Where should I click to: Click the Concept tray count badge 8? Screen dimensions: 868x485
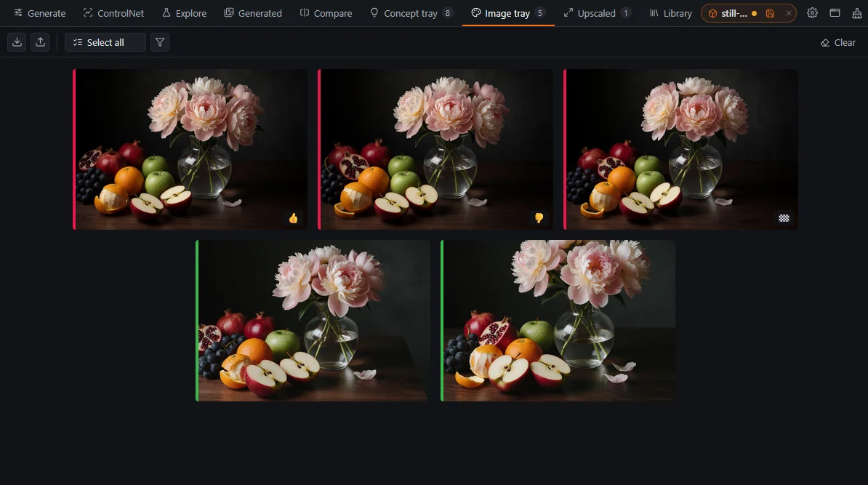click(447, 13)
